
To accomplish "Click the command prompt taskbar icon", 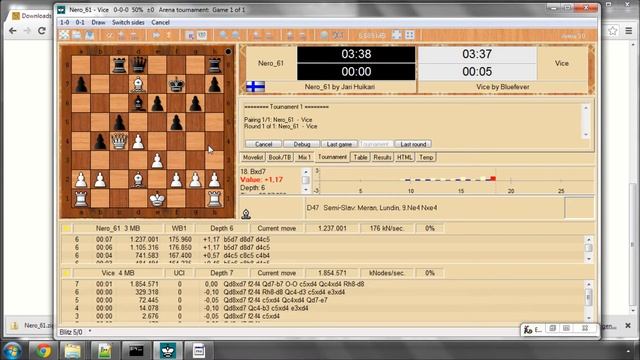I will point(136,351).
